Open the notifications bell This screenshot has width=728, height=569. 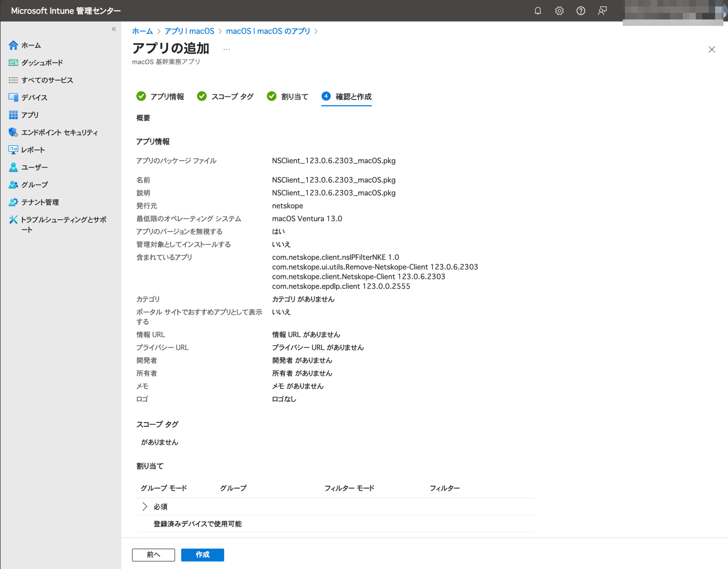pyautogui.click(x=537, y=11)
